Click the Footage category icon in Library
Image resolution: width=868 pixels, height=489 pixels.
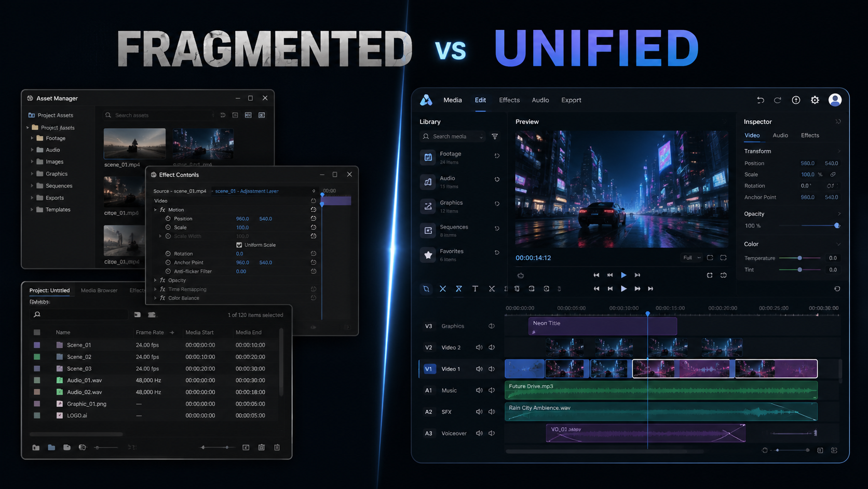point(428,157)
